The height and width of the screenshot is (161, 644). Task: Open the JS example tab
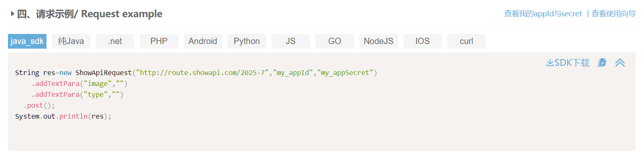tap(291, 41)
